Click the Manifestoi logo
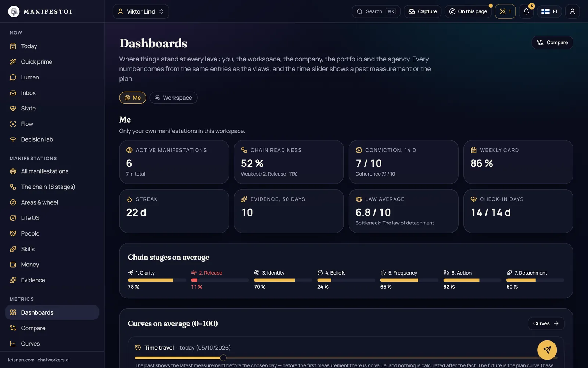The height and width of the screenshot is (368, 588). [40, 11]
